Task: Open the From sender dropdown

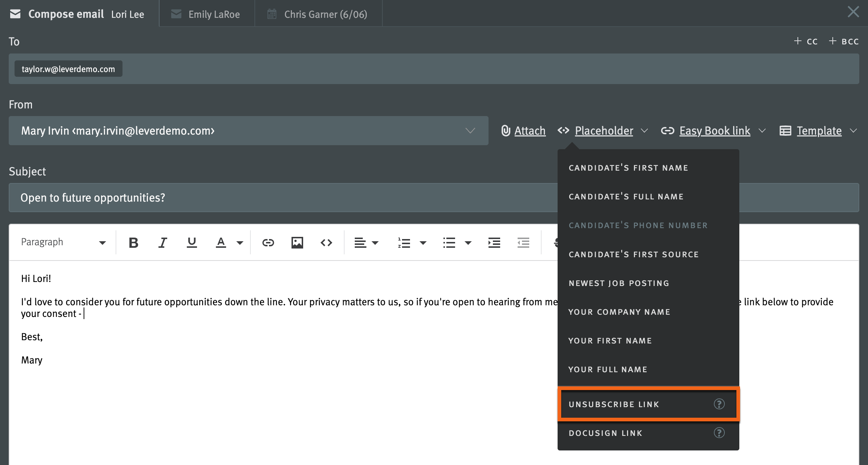Action: click(x=249, y=131)
